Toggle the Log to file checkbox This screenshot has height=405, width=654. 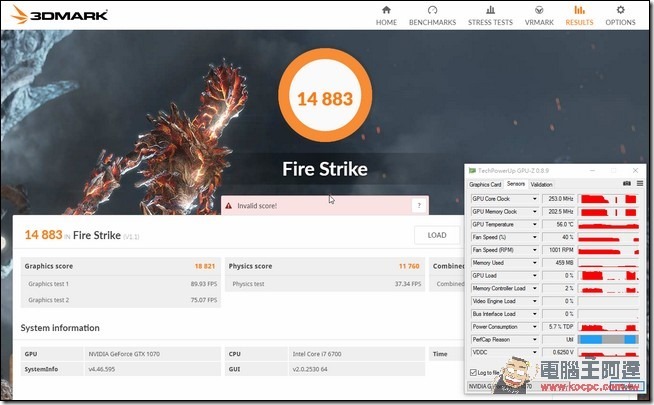[473, 372]
